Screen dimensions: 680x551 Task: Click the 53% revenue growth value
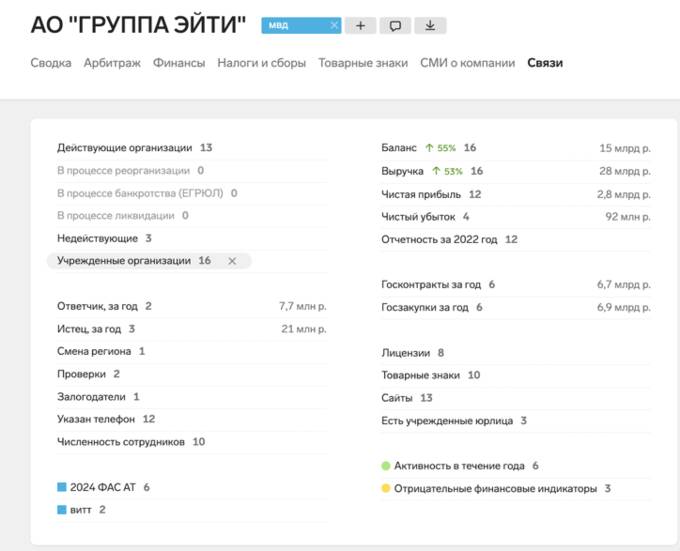(x=453, y=171)
